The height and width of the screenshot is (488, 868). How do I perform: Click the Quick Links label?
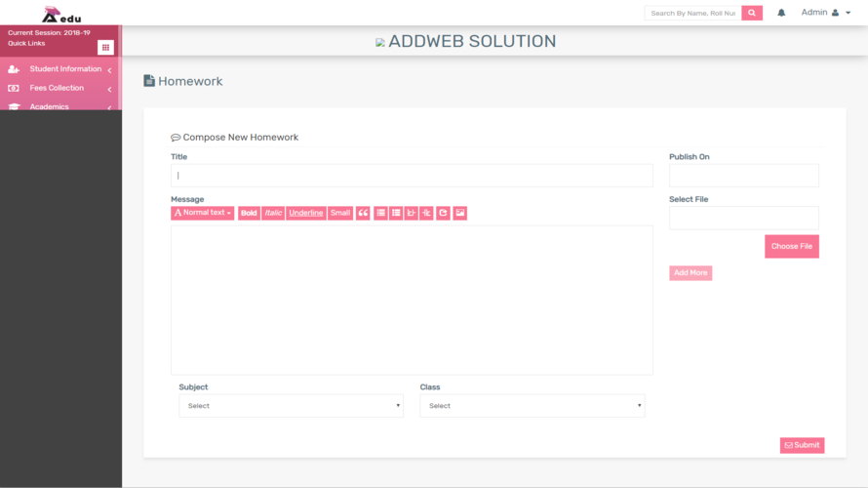pos(26,43)
